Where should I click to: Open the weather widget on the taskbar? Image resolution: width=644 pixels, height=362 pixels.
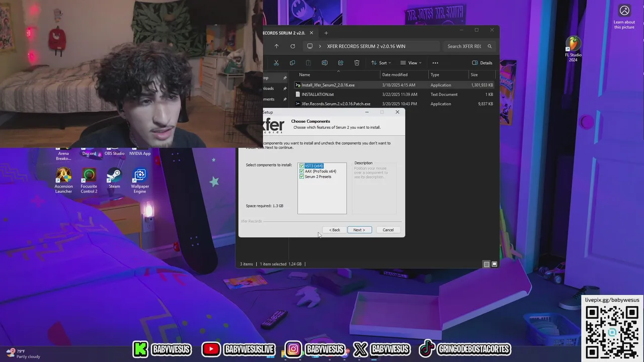23,354
